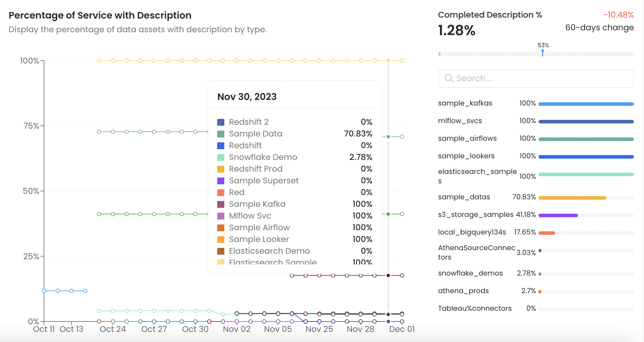Click the -10.48% 60-days change value
This screenshot has height=342, width=644.
[x=618, y=15]
